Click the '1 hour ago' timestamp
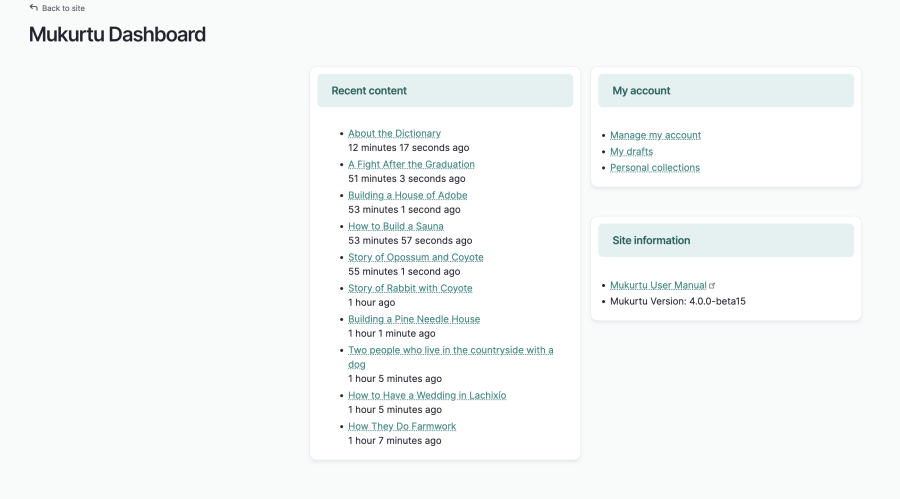 click(x=371, y=303)
